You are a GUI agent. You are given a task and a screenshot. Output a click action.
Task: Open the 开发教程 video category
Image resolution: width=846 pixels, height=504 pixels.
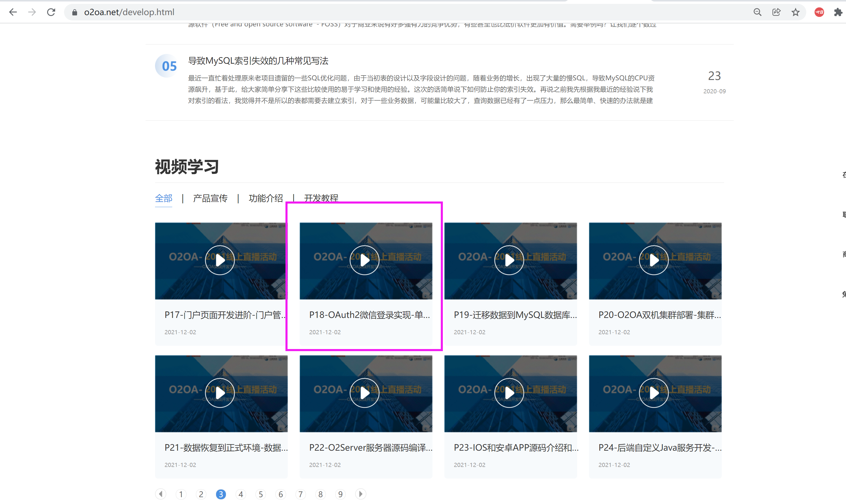(321, 198)
